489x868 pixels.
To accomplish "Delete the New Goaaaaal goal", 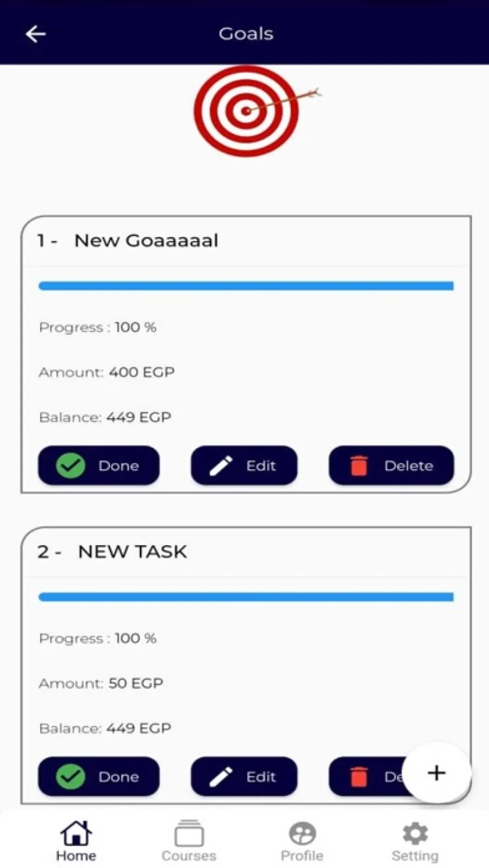I will [x=391, y=466].
